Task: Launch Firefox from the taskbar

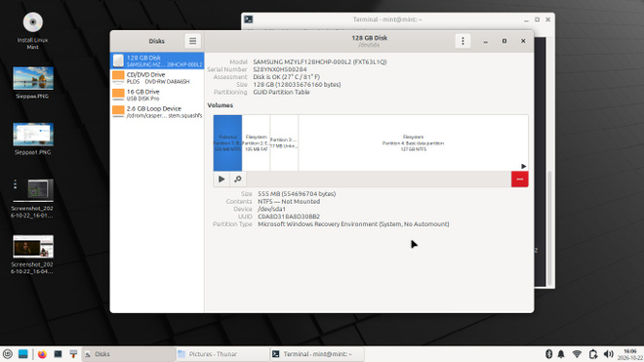Action: [x=42, y=354]
